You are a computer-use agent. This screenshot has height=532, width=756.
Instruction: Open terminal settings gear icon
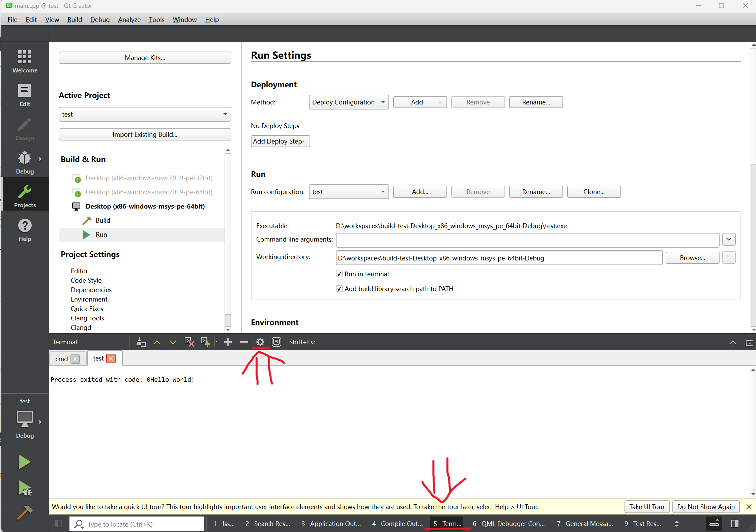click(x=260, y=342)
